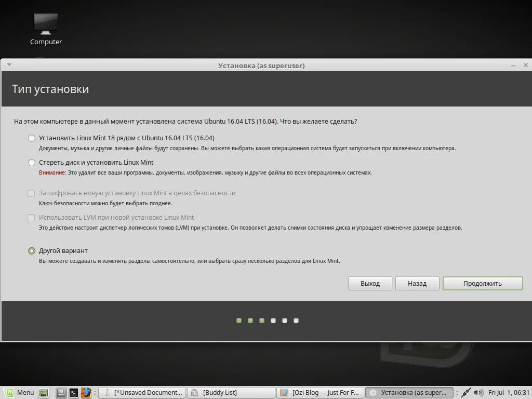Toggle 'Зашифровать новую установку Linux Mint' checkbox

click(31, 193)
